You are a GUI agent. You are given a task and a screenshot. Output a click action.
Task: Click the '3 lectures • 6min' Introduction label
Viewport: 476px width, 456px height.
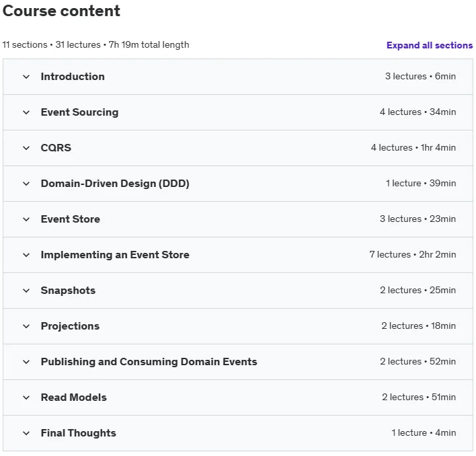[x=420, y=76]
